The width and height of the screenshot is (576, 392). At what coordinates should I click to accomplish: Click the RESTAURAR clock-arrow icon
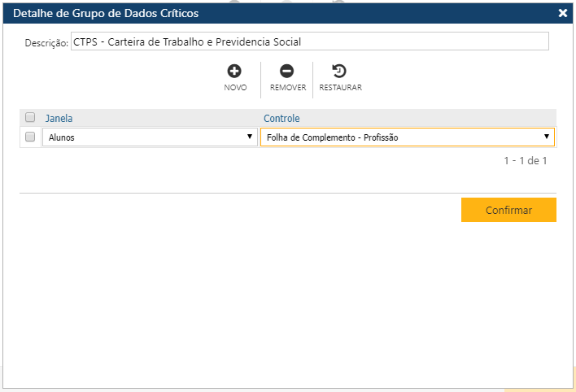(x=340, y=72)
